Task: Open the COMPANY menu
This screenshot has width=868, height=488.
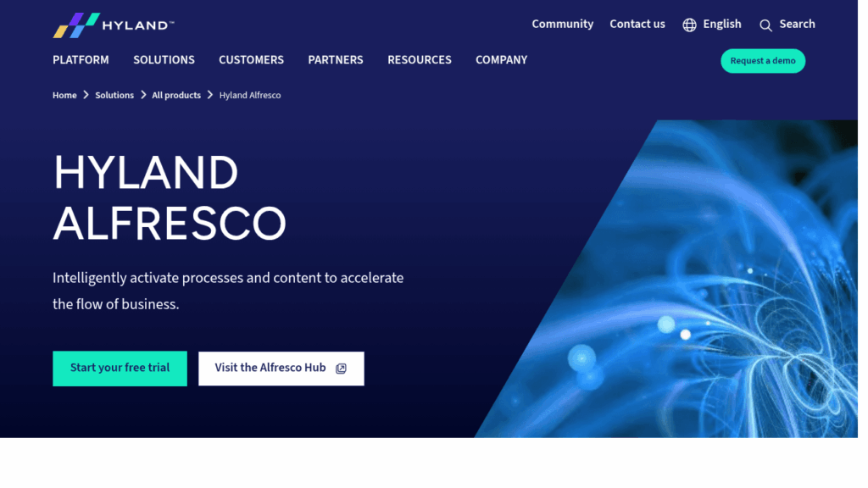Action: [x=502, y=60]
